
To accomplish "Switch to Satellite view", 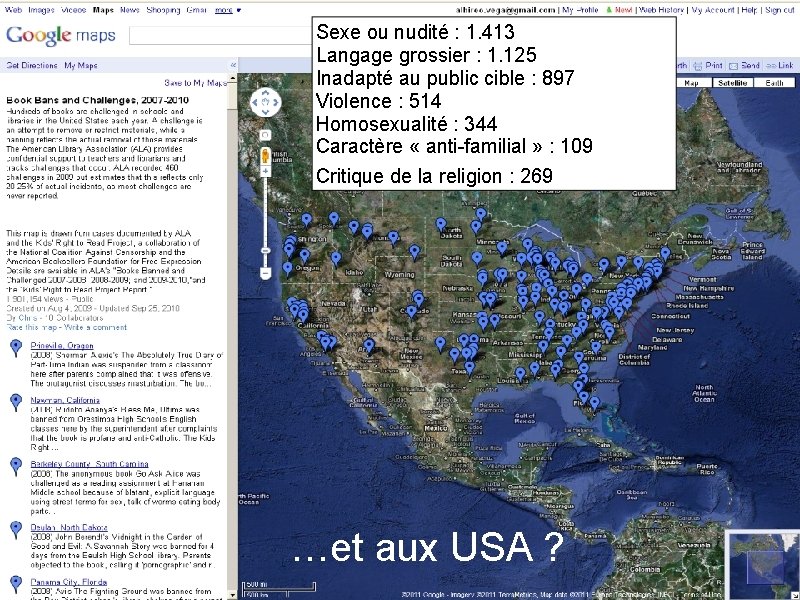I will (733, 83).
